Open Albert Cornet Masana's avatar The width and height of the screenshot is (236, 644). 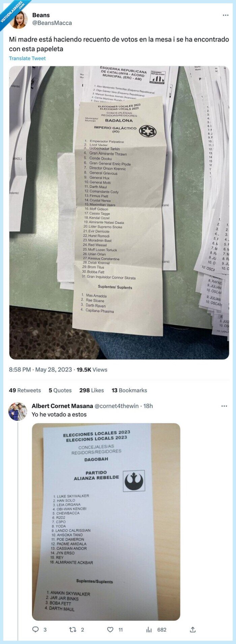[x=18, y=411]
